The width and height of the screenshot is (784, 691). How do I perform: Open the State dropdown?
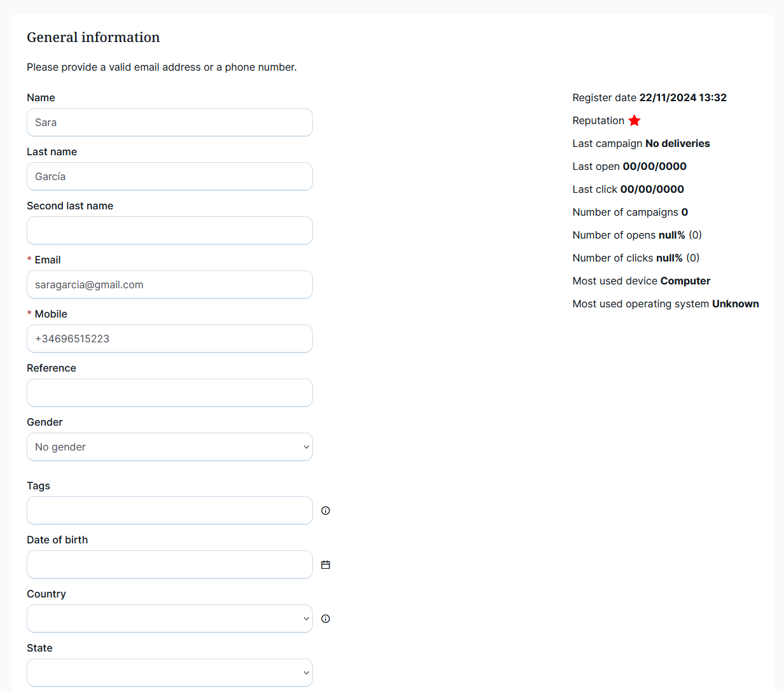point(170,673)
